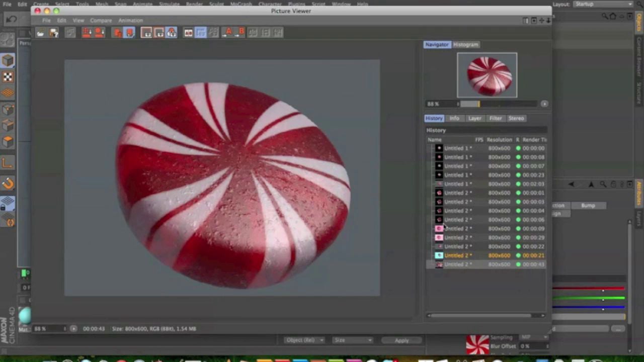
Task: Click the orange magnet snap icon
Action: click(8, 184)
